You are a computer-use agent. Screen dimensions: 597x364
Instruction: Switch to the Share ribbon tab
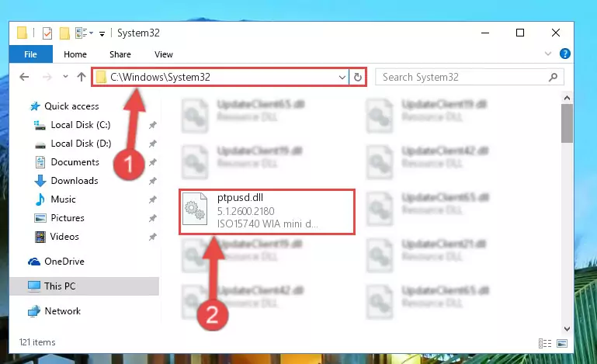point(120,54)
